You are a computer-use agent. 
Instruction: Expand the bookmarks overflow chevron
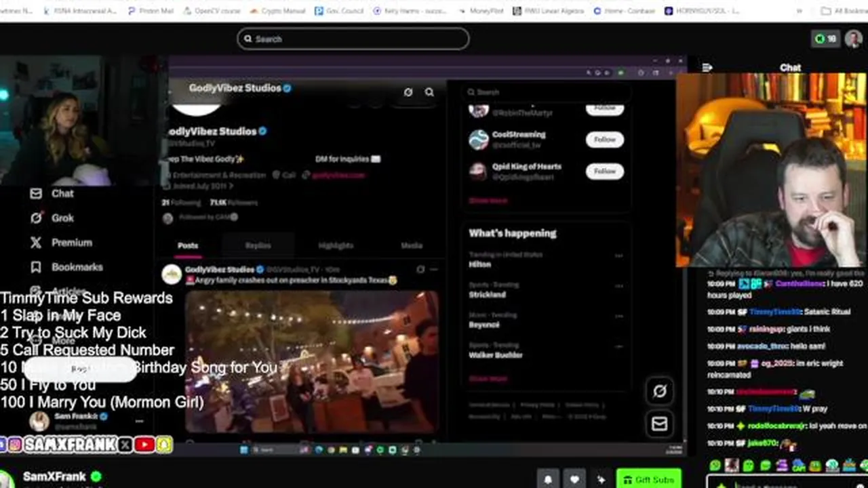800,11
